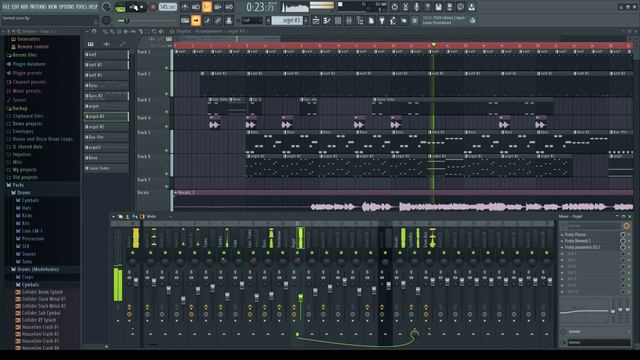Adjust the master volume slider in toolbar
Viewport: 640px width, 360px height.
(126, 20)
